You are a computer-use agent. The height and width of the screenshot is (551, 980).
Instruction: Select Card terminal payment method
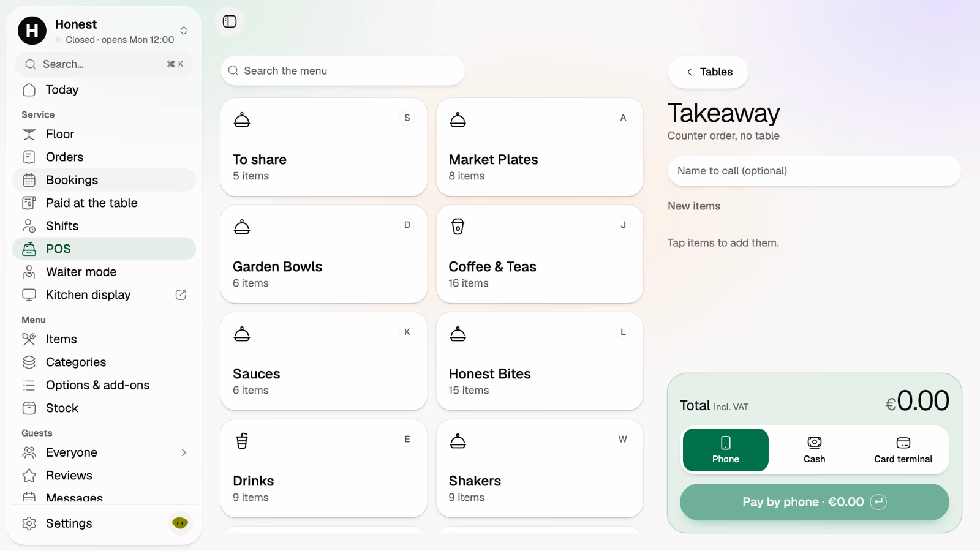[903, 450]
